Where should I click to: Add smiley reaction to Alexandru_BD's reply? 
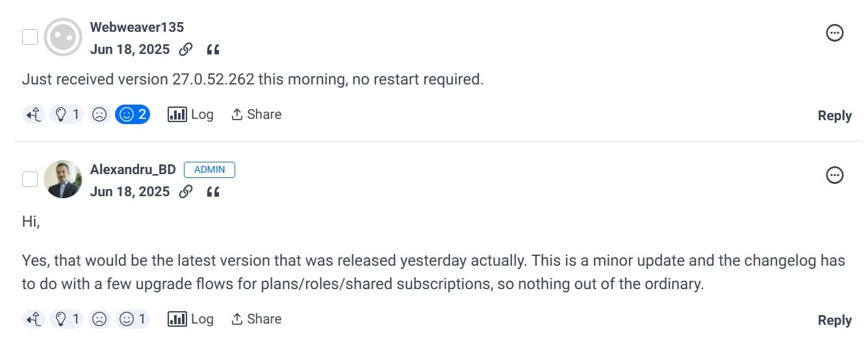click(133, 320)
